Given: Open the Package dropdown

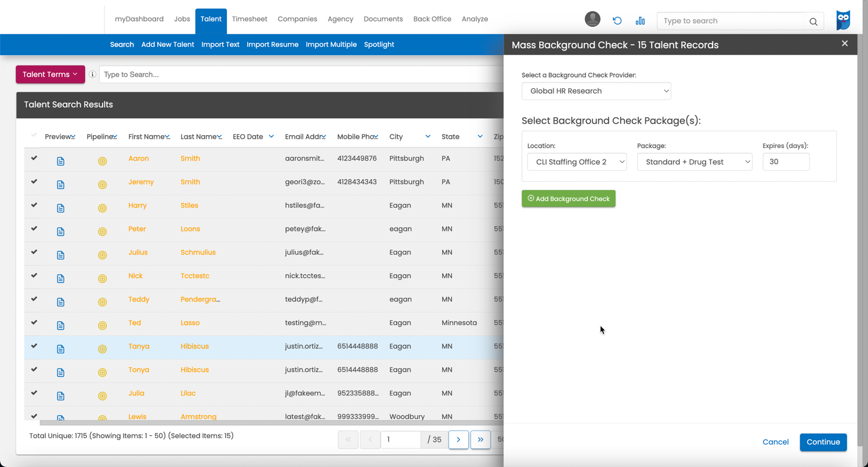Looking at the screenshot, I should pos(695,162).
